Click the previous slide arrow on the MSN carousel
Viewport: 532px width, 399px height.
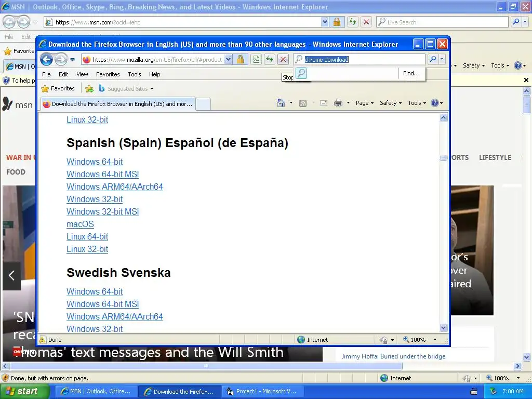[11, 275]
